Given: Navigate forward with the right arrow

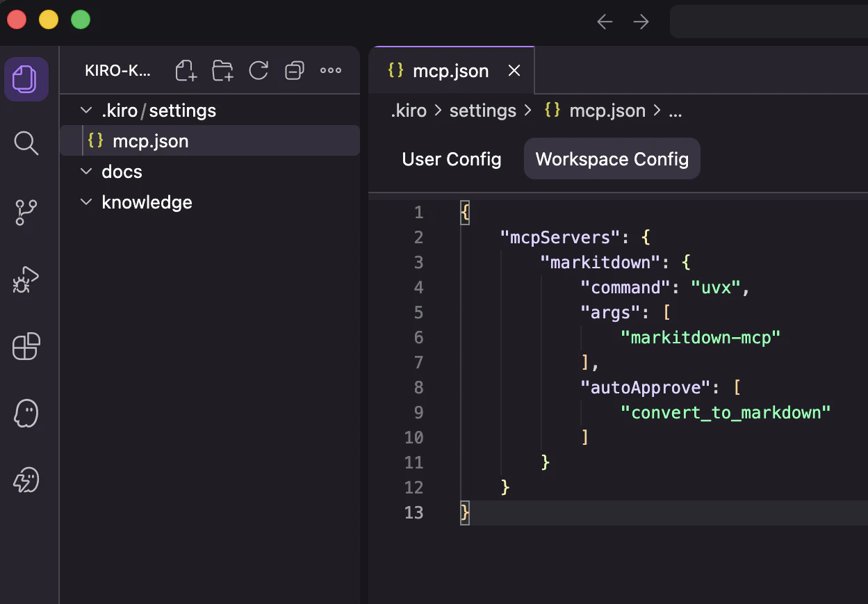Looking at the screenshot, I should (641, 22).
